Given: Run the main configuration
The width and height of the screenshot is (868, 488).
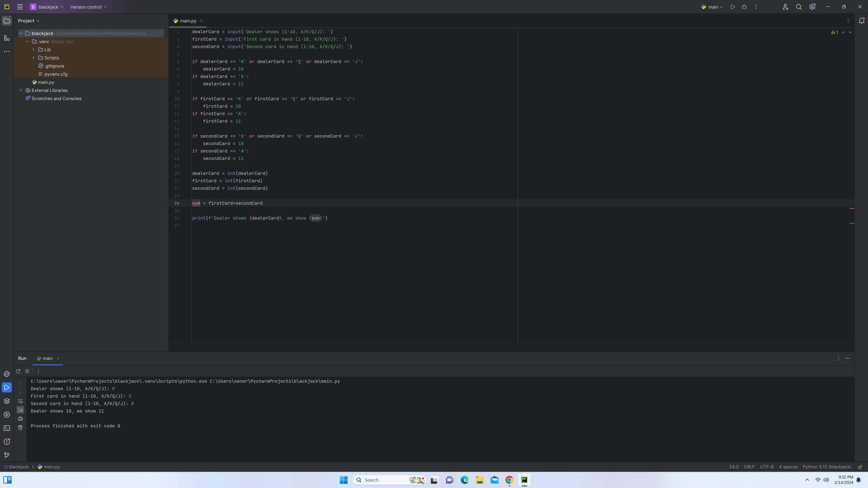Looking at the screenshot, I should point(733,7).
